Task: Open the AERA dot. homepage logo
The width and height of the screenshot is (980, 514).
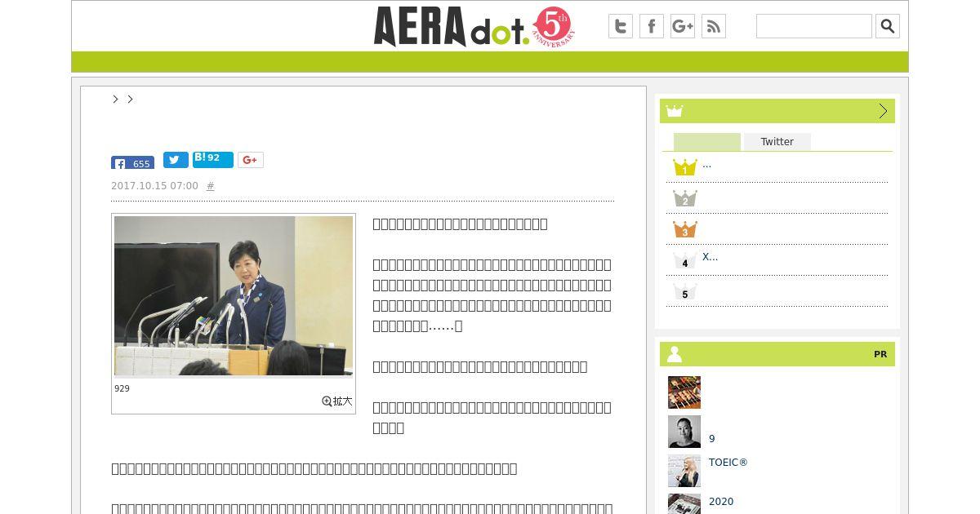Action: [452, 27]
